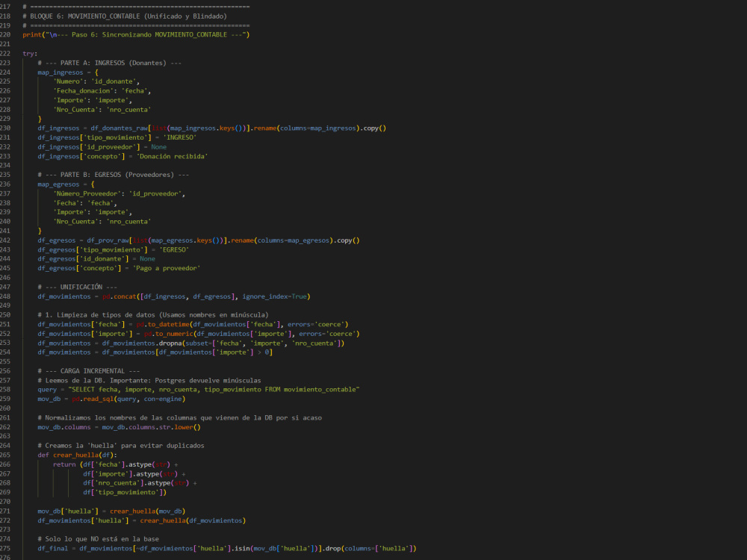This screenshot has height=560, width=747.
Task: Click 'ignore_index=True' argument
Action: pos(274,296)
